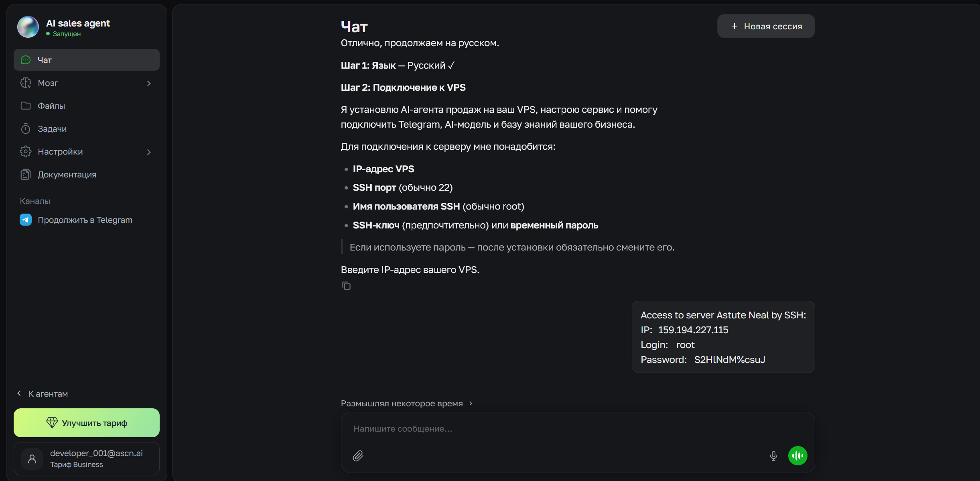Click the AI sales agent avatar
The height and width of the screenshot is (481, 980).
(28, 27)
